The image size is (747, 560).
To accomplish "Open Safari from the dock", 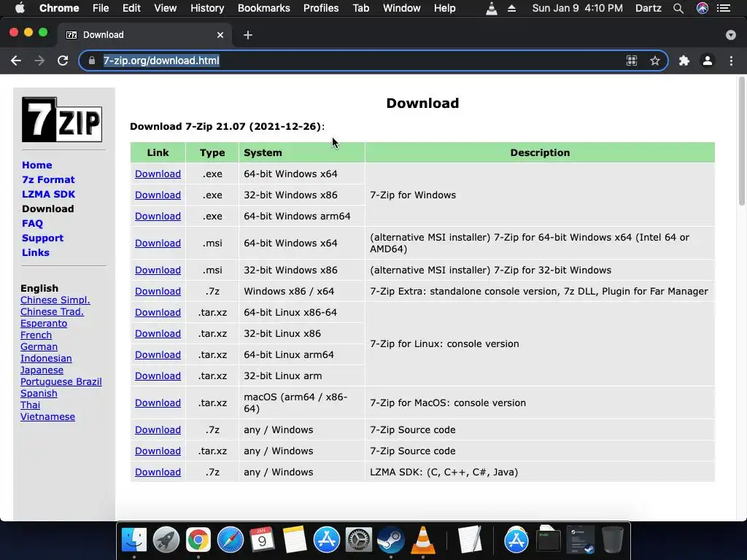I will [230, 540].
